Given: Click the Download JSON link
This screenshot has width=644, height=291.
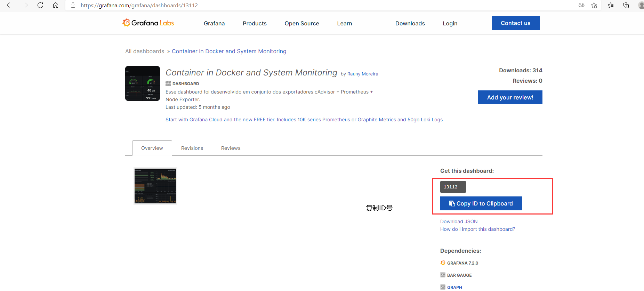Looking at the screenshot, I should 459,221.
